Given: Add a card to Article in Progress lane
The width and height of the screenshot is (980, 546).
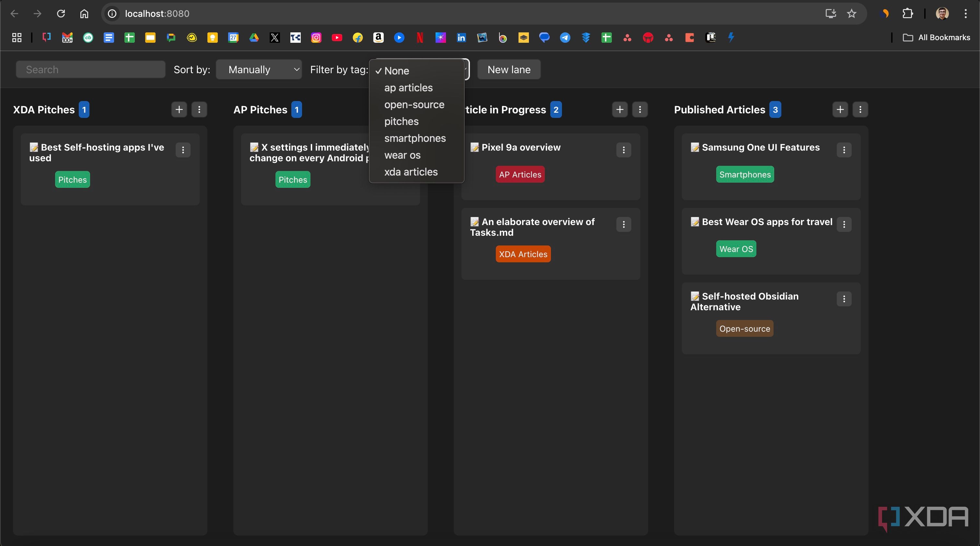Looking at the screenshot, I should (x=620, y=109).
